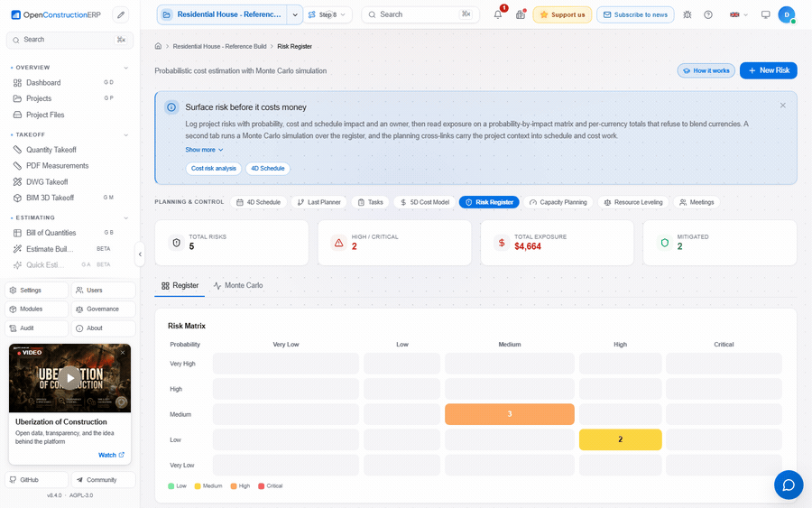This screenshot has height=508, width=812.
Task: Click Support us button
Action: [x=562, y=14]
